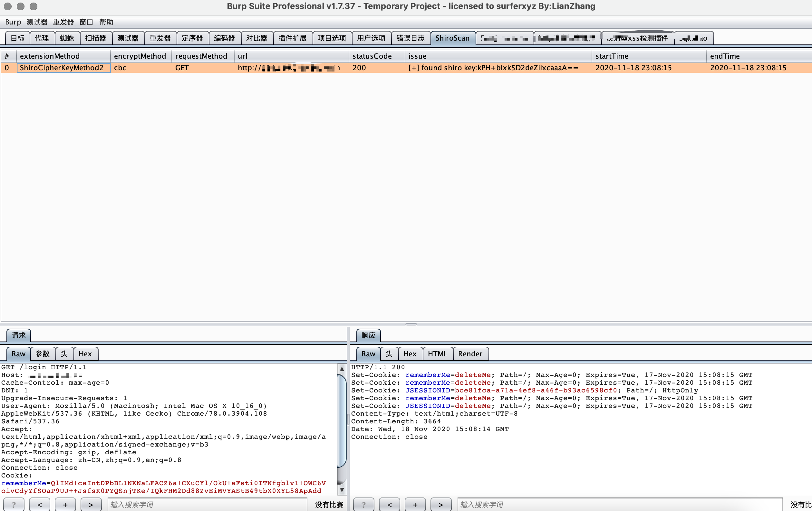This screenshot has width=812, height=511.
Task: Click the request panel previous match arrow
Action: point(39,504)
